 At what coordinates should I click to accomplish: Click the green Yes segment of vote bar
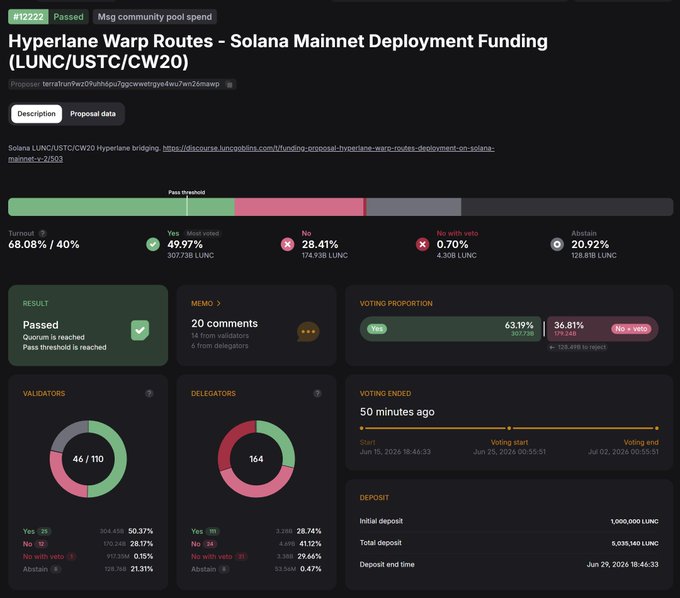coord(121,207)
